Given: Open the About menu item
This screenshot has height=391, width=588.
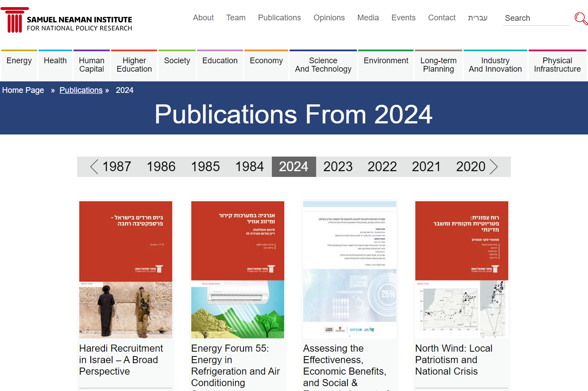Looking at the screenshot, I should (x=203, y=18).
